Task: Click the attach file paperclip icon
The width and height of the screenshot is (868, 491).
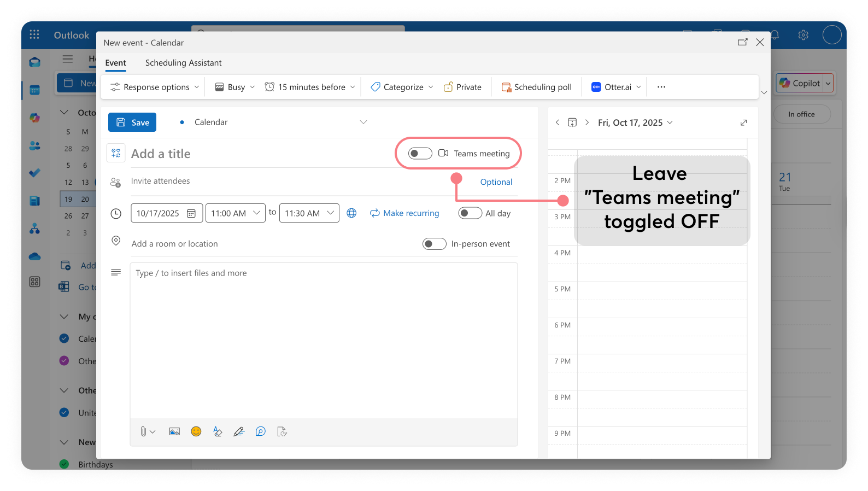Action: tap(143, 431)
